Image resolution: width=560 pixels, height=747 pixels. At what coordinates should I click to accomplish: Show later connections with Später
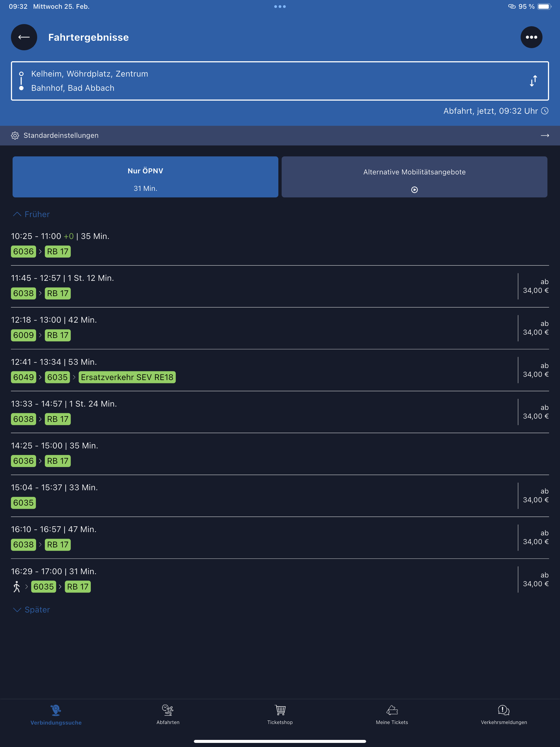pyautogui.click(x=31, y=609)
